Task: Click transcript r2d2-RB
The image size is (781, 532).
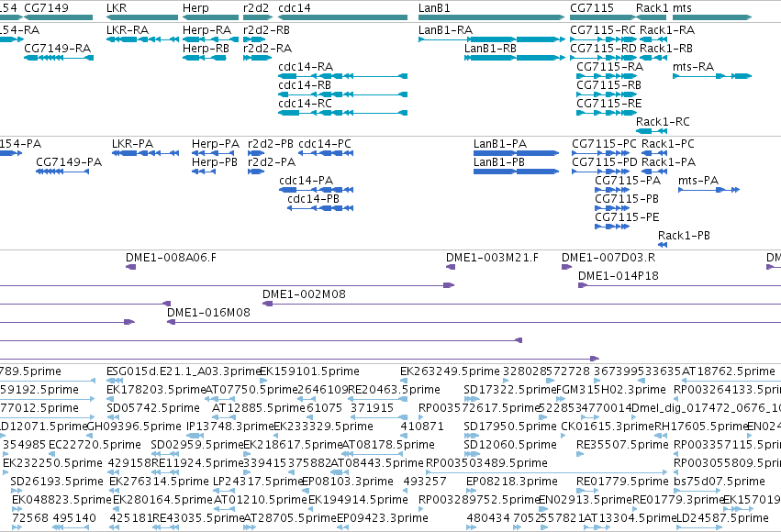Action: (254, 39)
